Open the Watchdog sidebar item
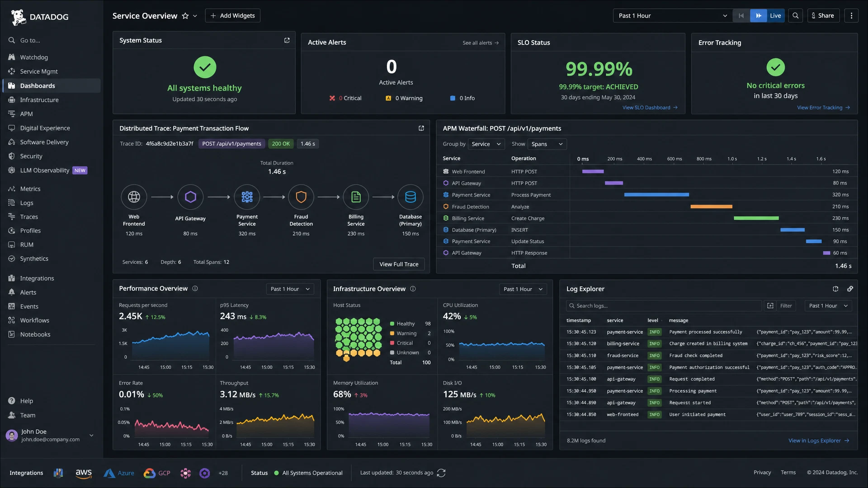868x488 pixels. (x=34, y=57)
